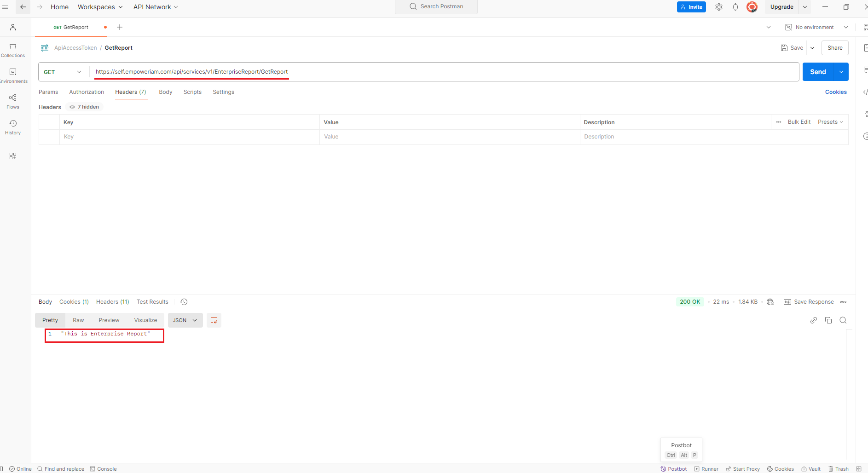Screen dimensions: 868x473
Task: Go back with the left arrow
Action: click(x=23, y=7)
